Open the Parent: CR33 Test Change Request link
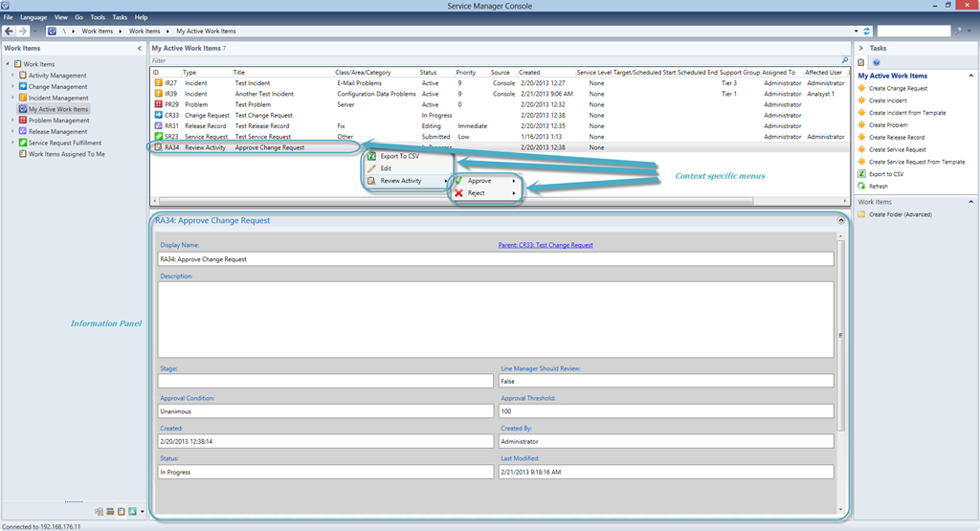 click(546, 245)
